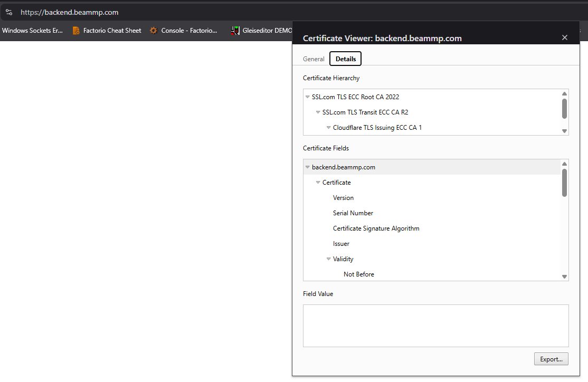Open Factorio Cheat Sheet bookmark label
The width and height of the screenshot is (588, 382).
112,31
